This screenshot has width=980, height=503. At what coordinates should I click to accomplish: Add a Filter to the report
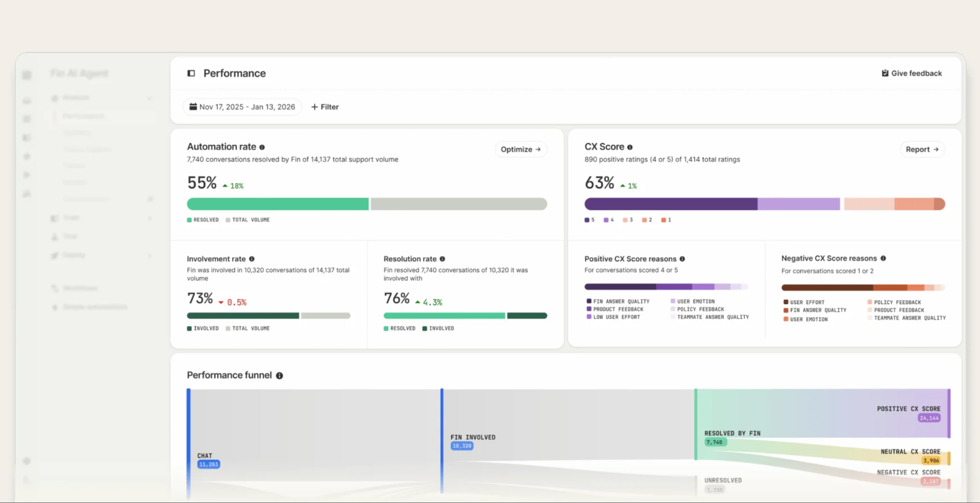click(325, 107)
